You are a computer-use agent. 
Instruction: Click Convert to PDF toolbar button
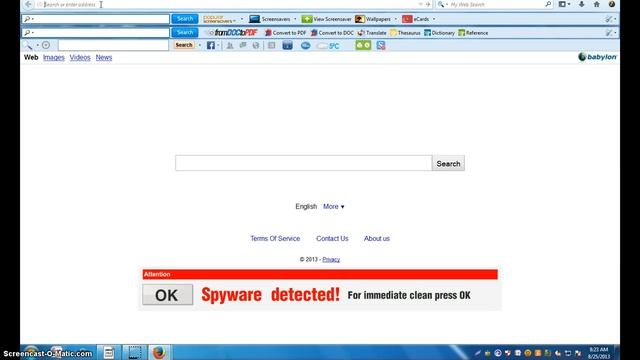point(285,33)
